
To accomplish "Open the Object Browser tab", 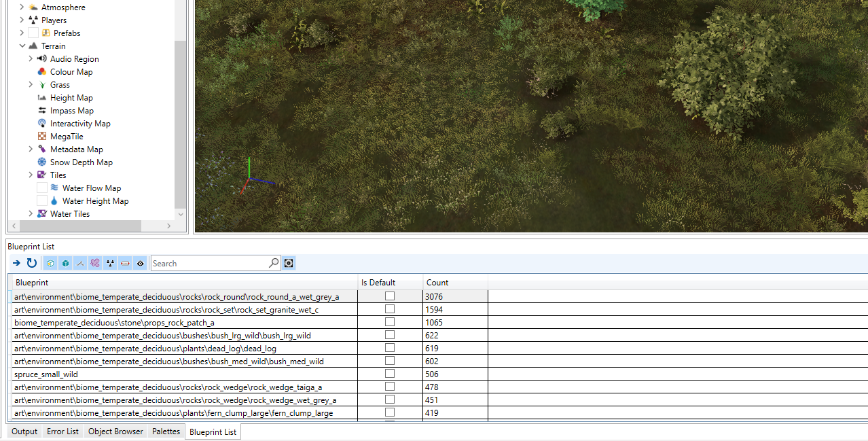I will click(115, 431).
